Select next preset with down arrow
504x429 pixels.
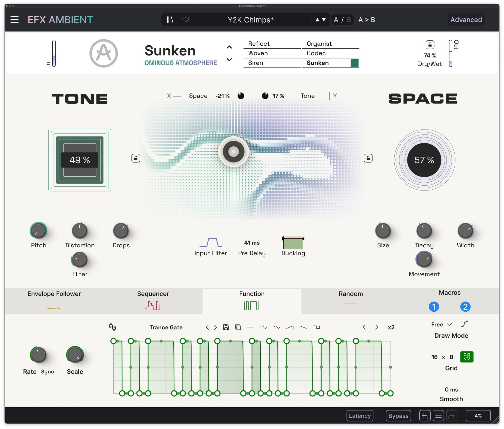pyautogui.click(x=324, y=20)
